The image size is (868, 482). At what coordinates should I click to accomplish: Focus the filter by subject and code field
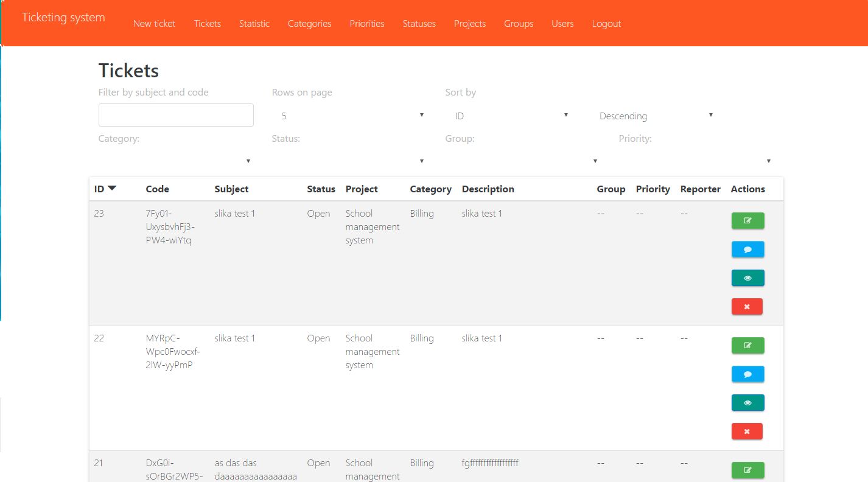[x=176, y=115]
